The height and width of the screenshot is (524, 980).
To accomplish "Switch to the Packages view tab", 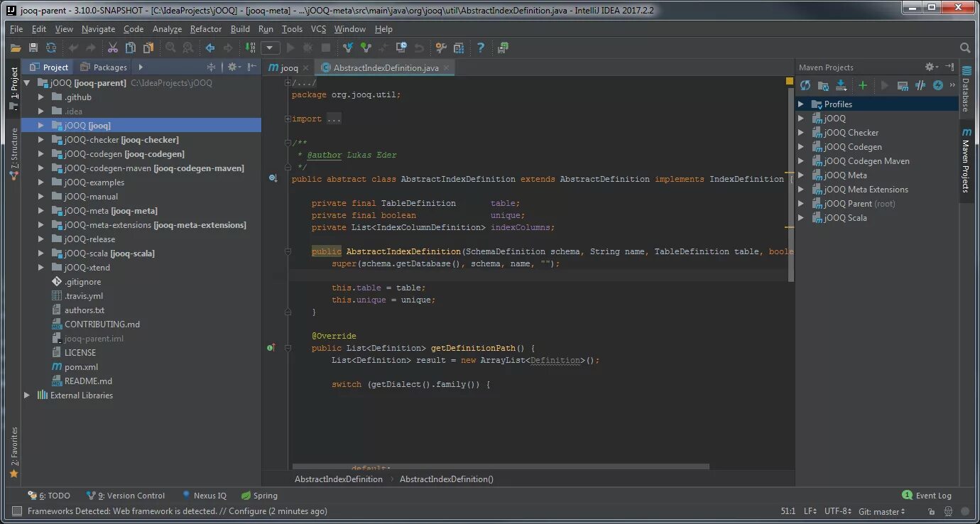I will point(103,67).
